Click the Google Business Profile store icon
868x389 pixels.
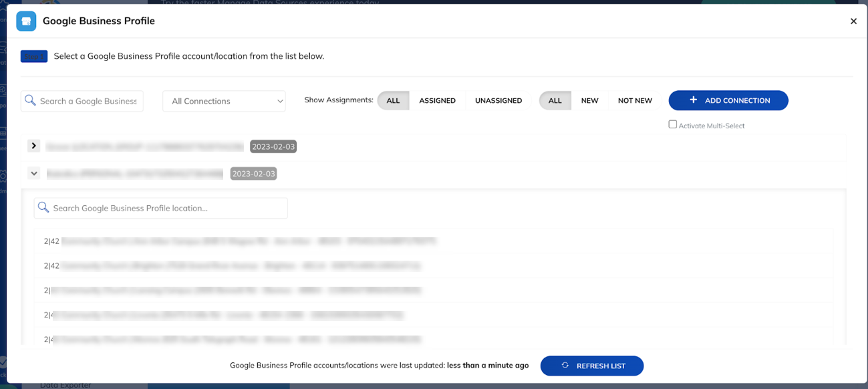pyautogui.click(x=26, y=21)
